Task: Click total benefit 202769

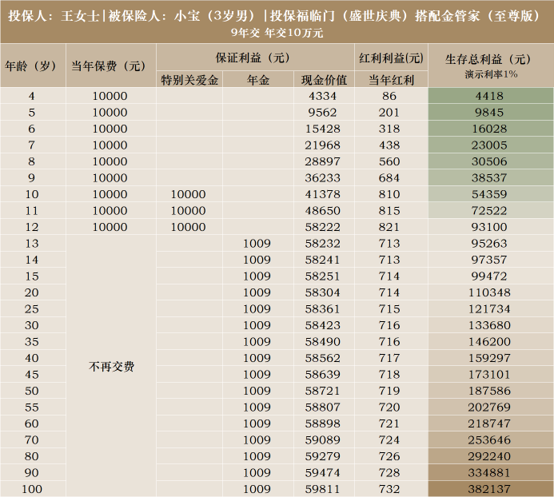Action: tap(489, 407)
